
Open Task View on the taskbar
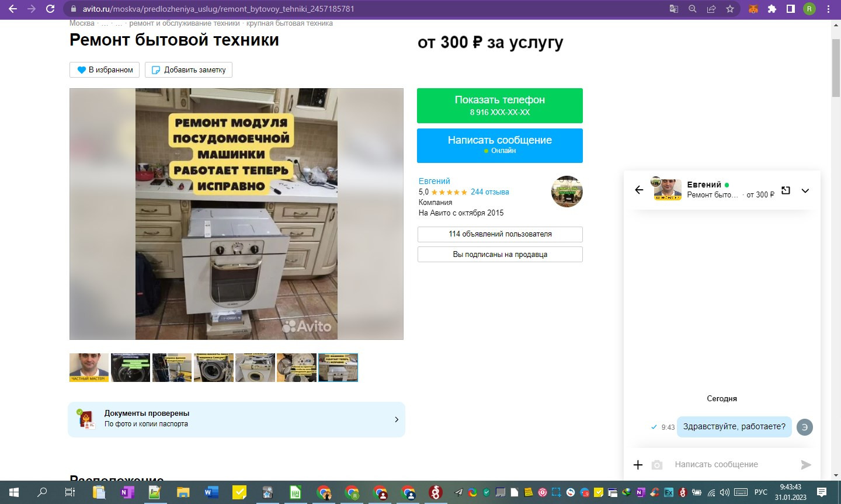point(70,492)
